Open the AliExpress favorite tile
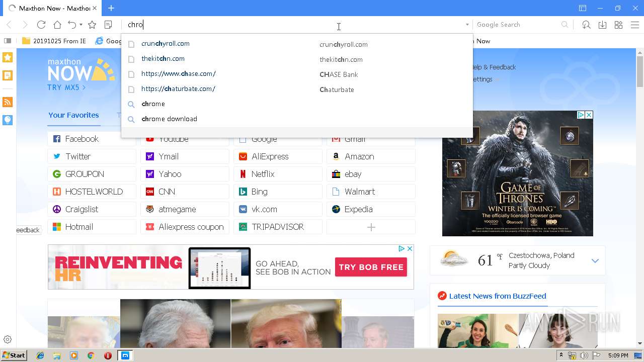Viewport: 644px width, 362px height. tap(278, 156)
